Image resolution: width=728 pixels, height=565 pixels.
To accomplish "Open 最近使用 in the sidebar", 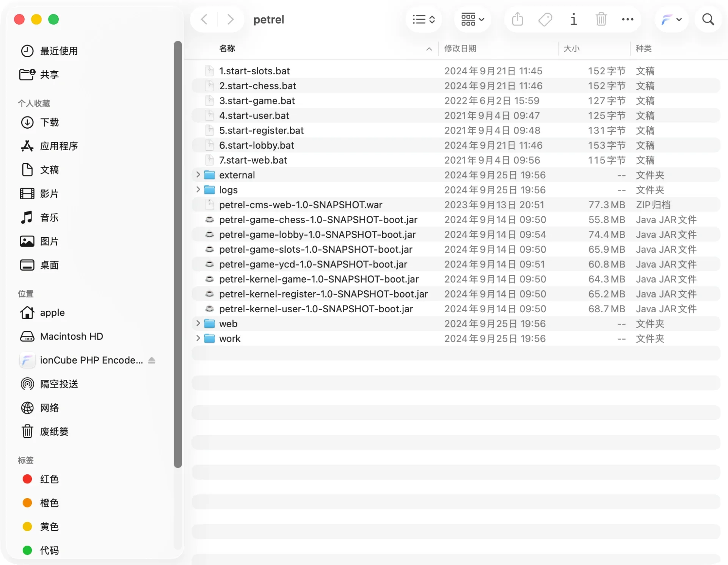I will pyautogui.click(x=49, y=51).
